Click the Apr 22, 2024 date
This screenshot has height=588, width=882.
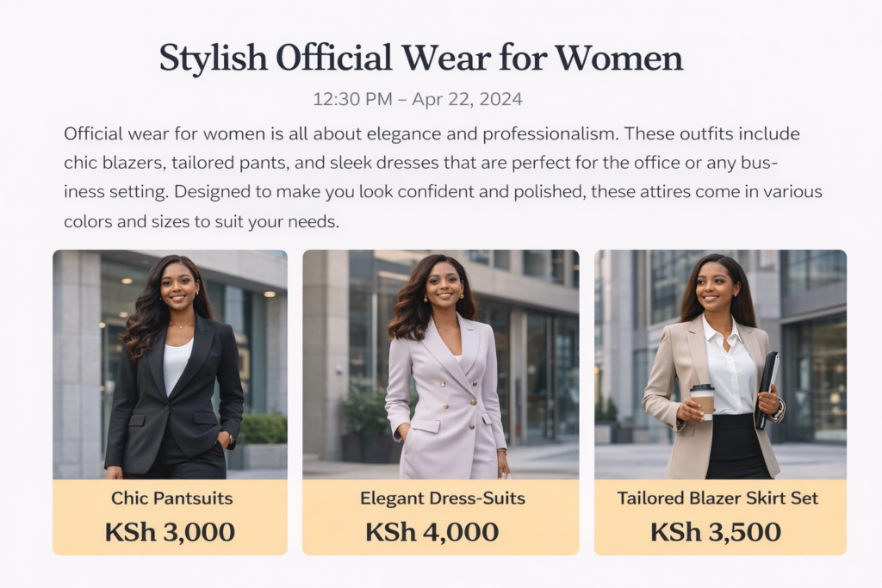[x=467, y=99]
